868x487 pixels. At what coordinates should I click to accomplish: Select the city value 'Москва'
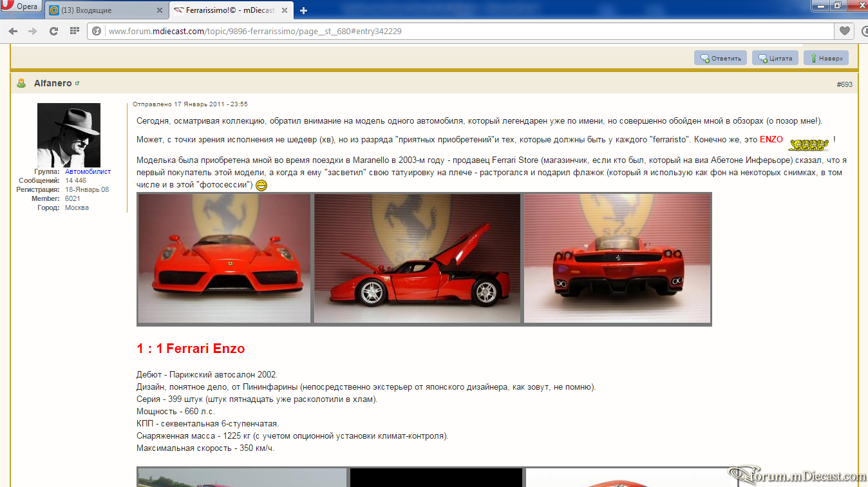(77, 208)
